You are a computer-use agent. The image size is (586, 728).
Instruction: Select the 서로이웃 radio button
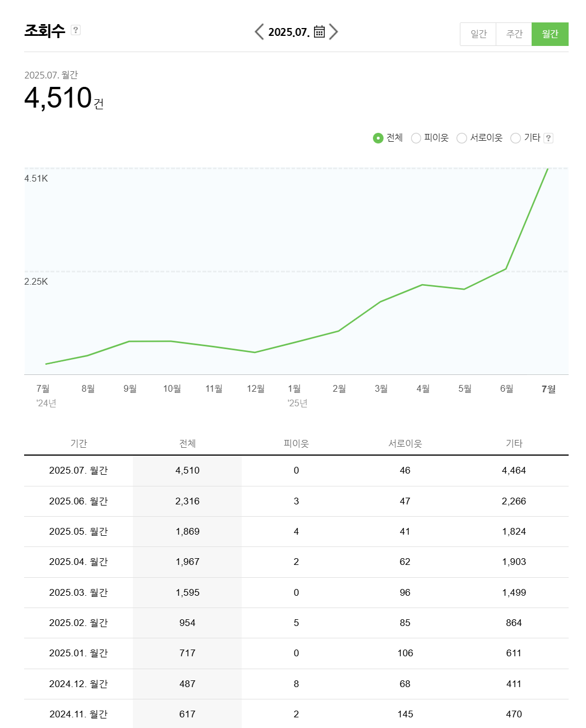461,138
